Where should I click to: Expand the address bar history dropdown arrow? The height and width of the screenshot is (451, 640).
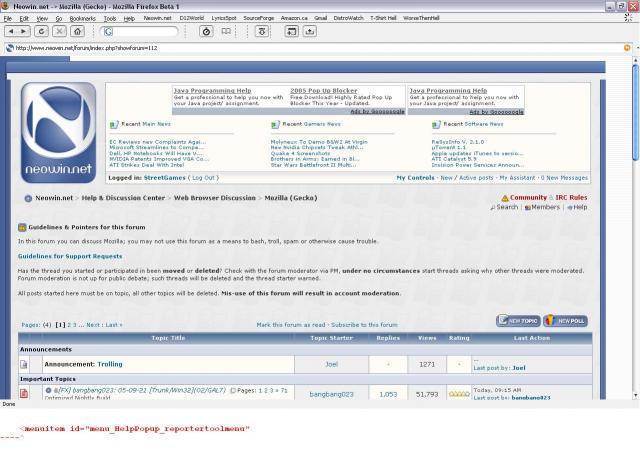[x=637, y=48]
